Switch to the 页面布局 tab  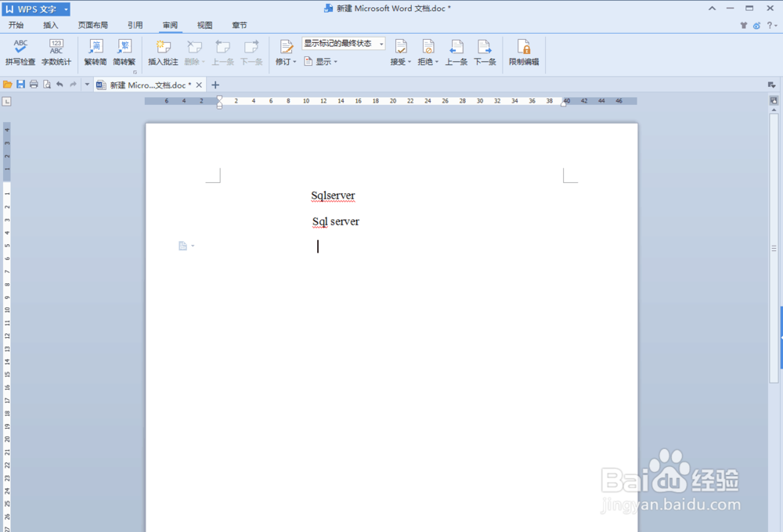93,25
